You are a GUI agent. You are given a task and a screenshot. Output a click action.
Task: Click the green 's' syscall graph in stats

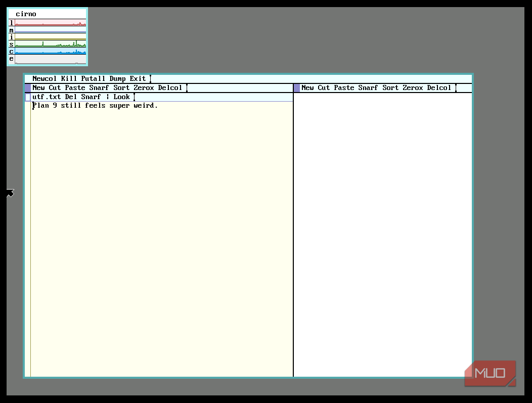[x=51, y=44]
